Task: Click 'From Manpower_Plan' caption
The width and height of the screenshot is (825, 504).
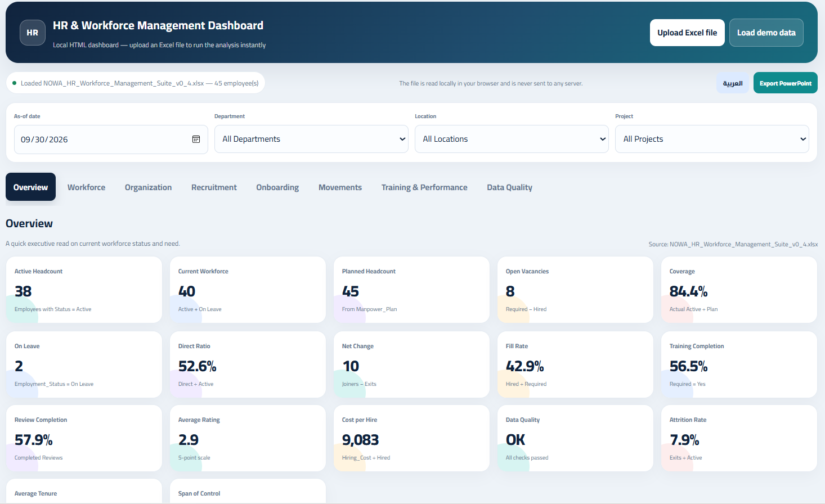Action: 369,309
